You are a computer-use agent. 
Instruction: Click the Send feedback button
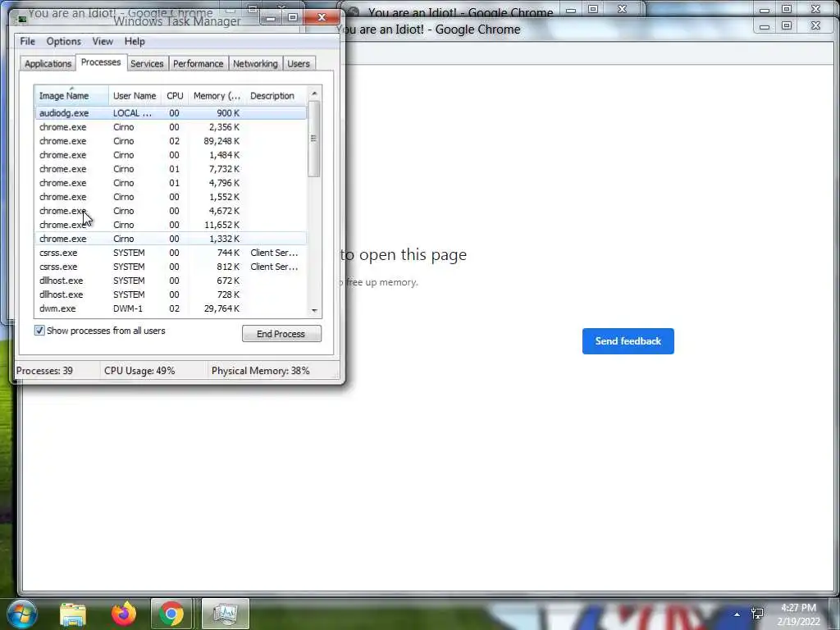click(x=628, y=341)
